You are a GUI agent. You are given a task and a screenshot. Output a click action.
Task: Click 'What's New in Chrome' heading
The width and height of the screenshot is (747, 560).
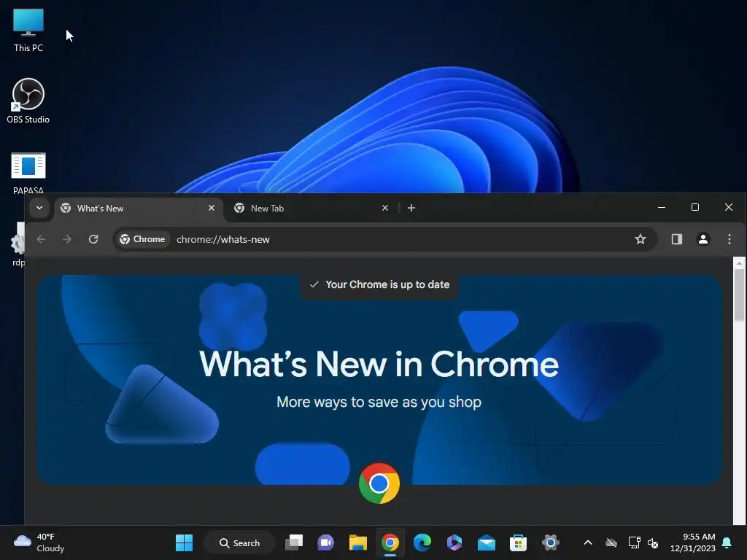click(379, 365)
